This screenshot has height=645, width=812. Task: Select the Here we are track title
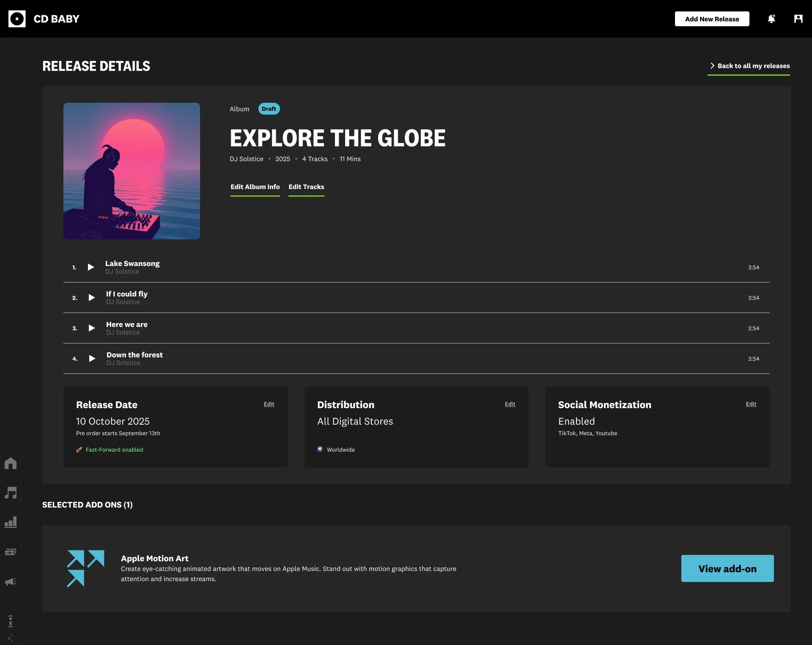[x=127, y=324]
